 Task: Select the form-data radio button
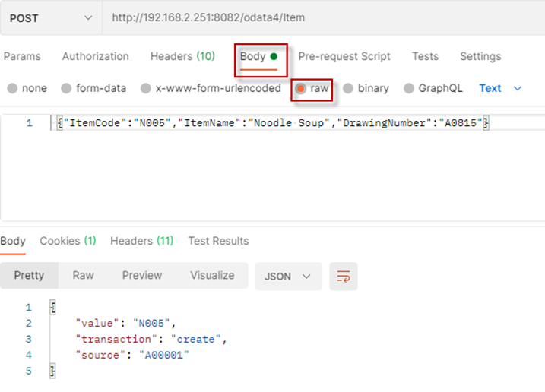coord(93,88)
